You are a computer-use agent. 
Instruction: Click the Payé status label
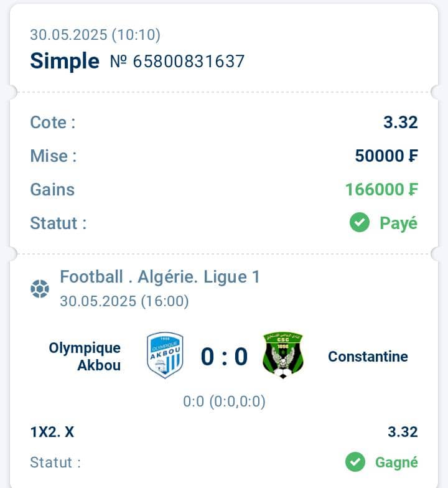(398, 223)
